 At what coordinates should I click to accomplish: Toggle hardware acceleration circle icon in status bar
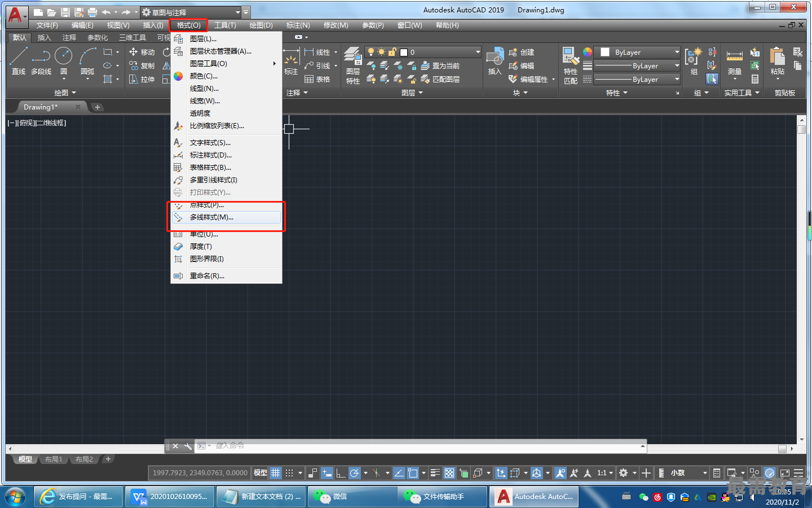click(770, 473)
